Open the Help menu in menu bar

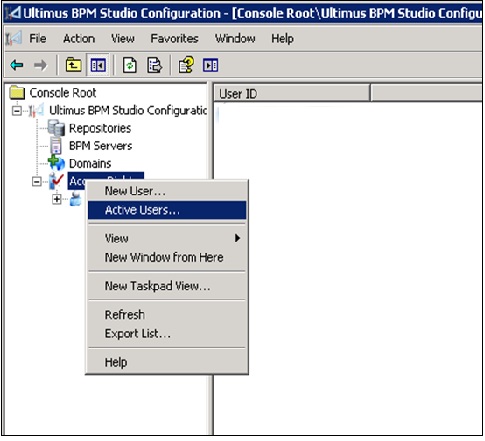[x=282, y=38]
